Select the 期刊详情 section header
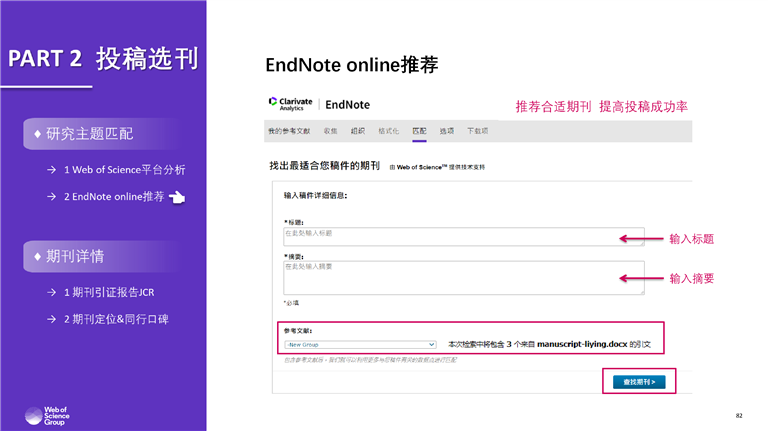 103,256
